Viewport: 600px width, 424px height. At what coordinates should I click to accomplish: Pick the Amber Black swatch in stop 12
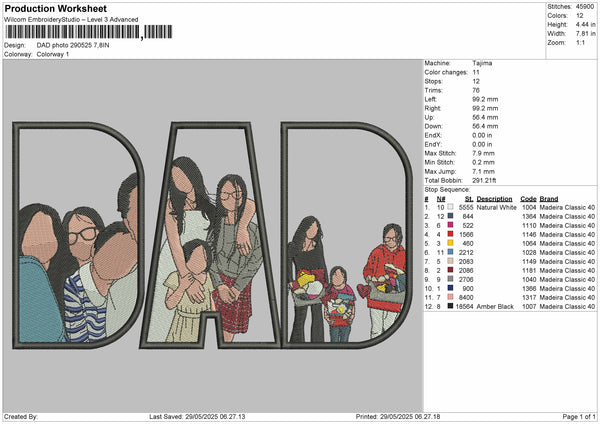pos(450,306)
